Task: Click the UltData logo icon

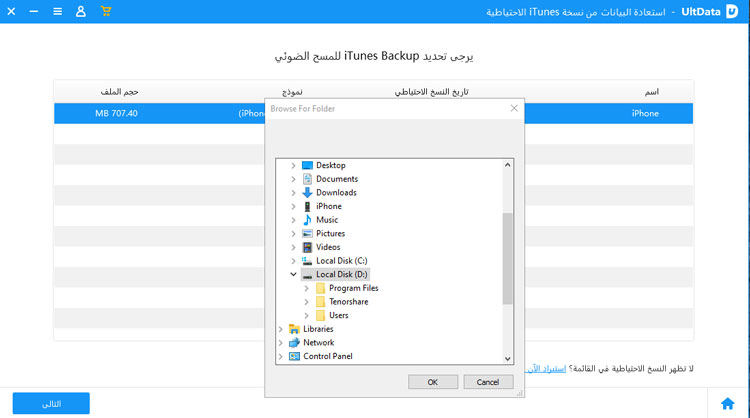Action: click(732, 11)
